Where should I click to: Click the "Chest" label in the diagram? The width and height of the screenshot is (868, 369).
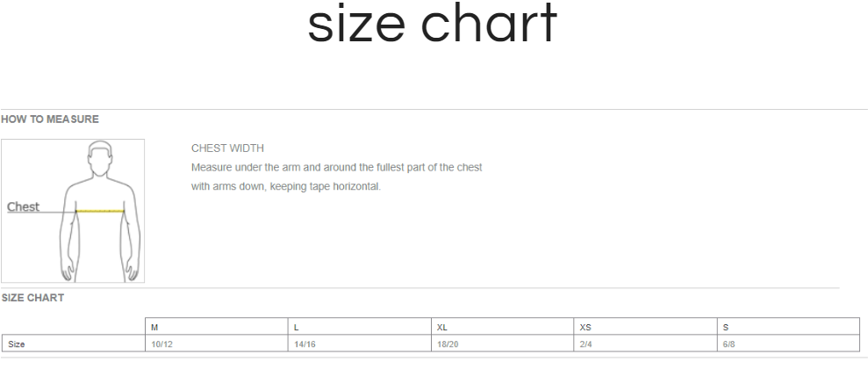tap(23, 206)
